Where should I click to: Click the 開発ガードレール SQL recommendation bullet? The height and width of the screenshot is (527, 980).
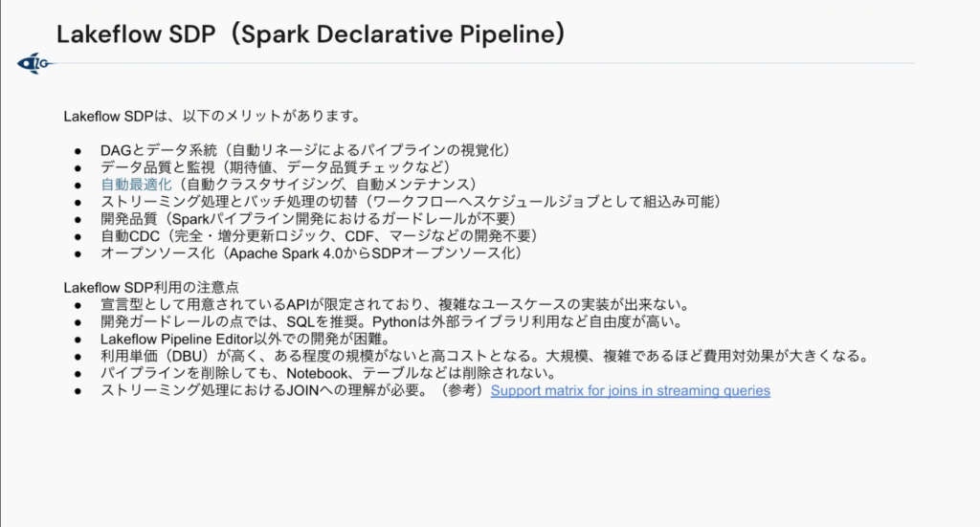(x=390, y=321)
